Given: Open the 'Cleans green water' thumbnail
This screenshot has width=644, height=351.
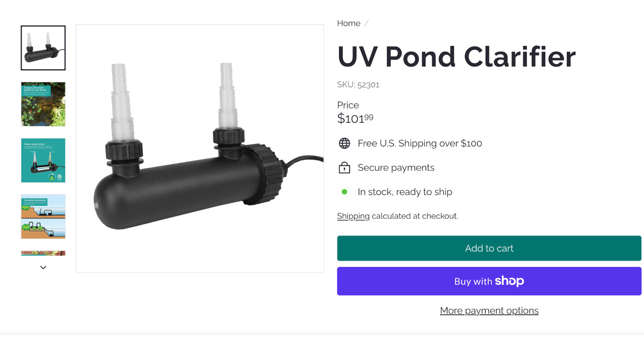Looking at the screenshot, I should pyautogui.click(x=43, y=160).
